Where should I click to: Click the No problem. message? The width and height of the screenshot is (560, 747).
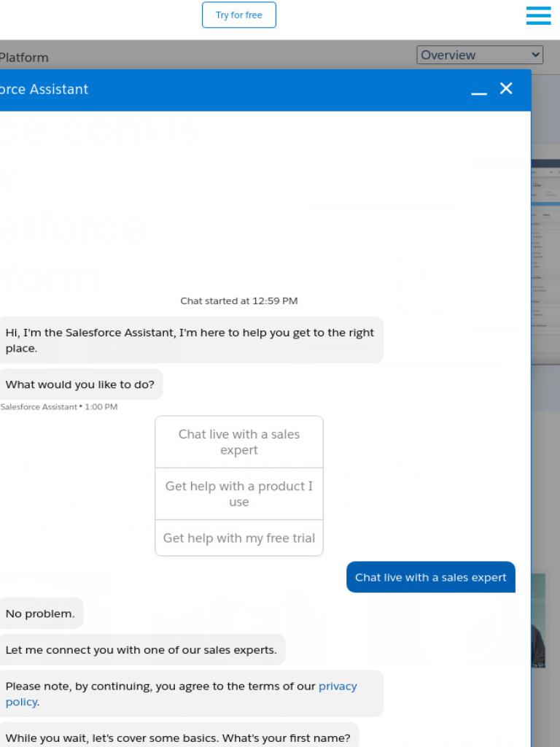[x=41, y=614]
